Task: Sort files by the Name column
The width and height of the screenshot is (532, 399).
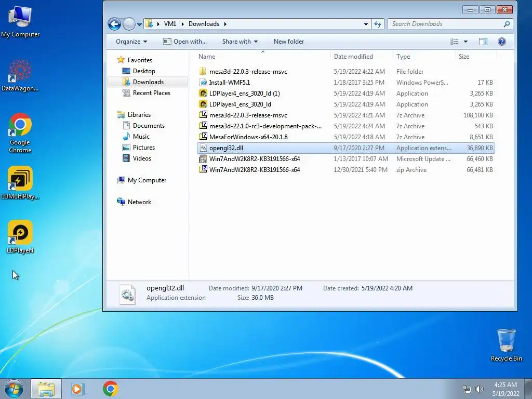Action: point(262,57)
